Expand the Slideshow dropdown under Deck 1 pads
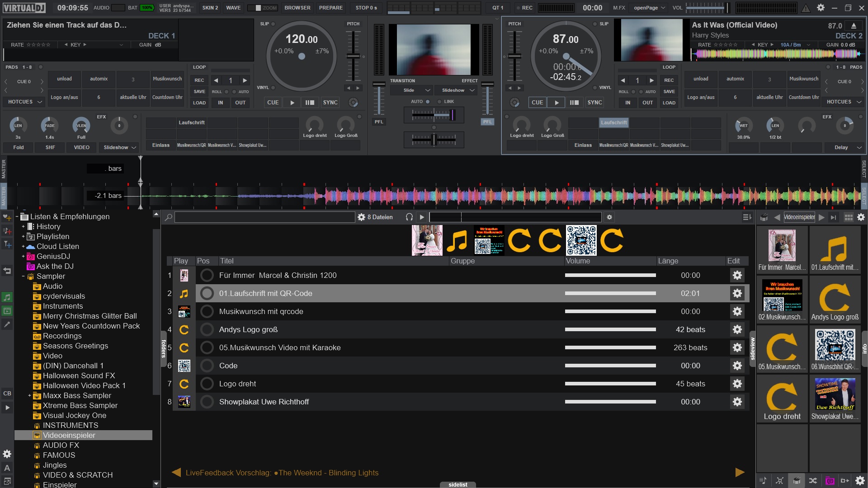 [119, 147]
